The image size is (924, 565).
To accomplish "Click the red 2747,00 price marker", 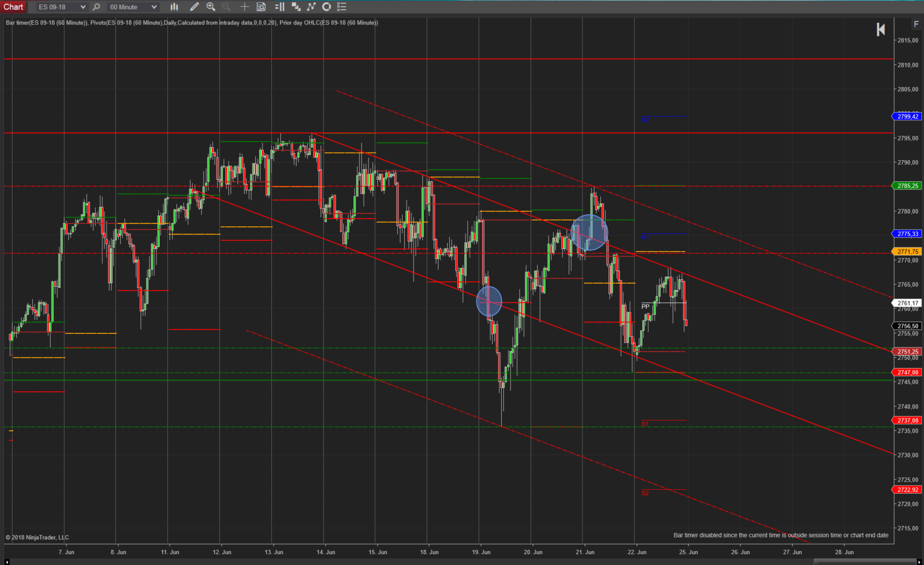I will (907, 372).
